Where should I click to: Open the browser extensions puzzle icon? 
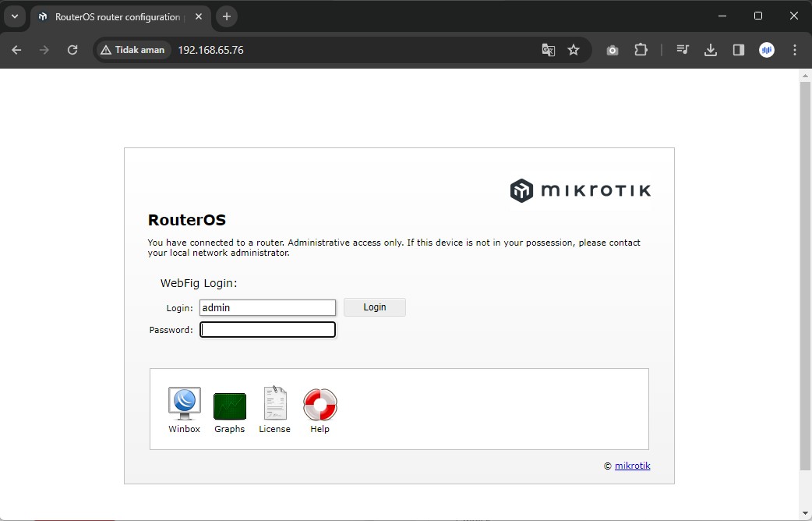coord(641,50)
